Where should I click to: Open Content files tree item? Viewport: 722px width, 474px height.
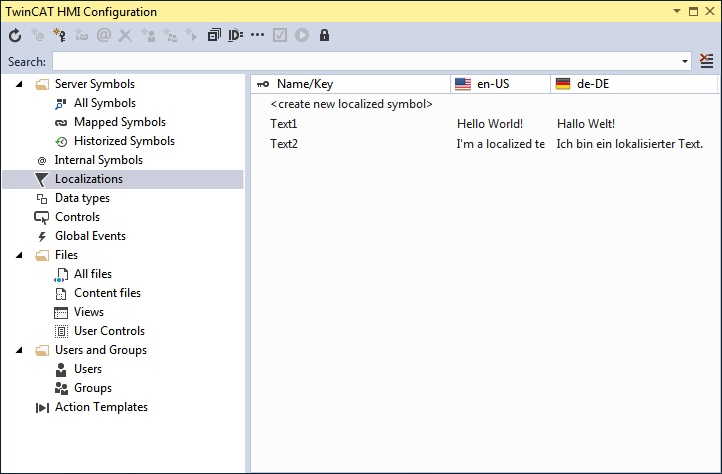coord(107,293)
